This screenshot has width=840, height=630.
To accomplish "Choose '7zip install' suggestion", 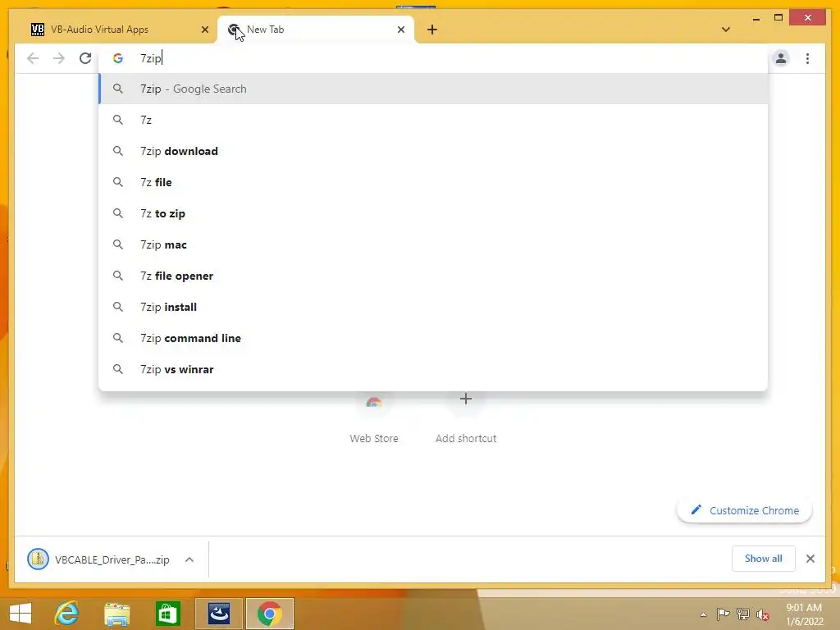I will [433, 307].
